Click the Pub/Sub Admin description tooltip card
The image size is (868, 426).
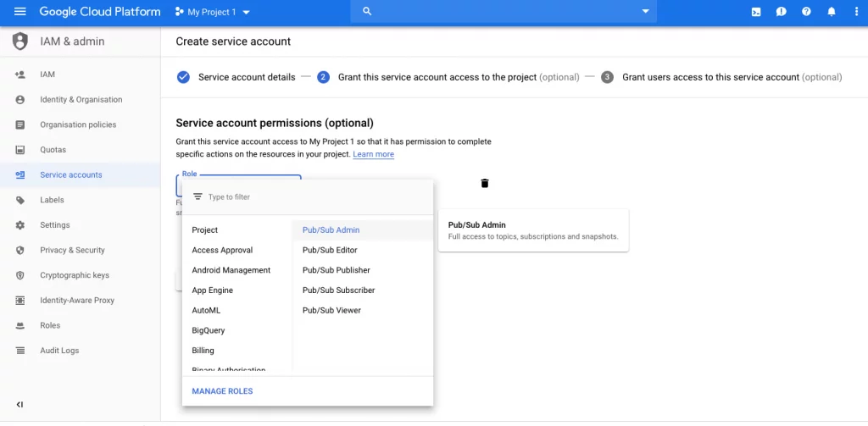533,230
